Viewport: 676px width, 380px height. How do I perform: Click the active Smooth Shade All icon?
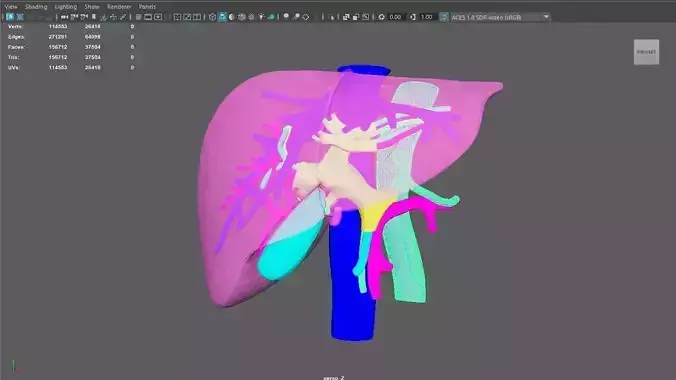pos(222,17)
